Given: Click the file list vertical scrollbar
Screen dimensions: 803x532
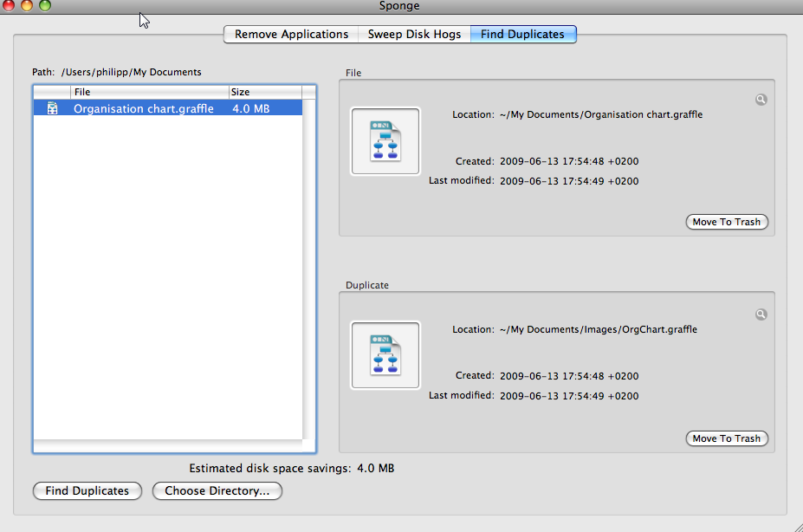Looking at the screenshot, I should [308, 269].
